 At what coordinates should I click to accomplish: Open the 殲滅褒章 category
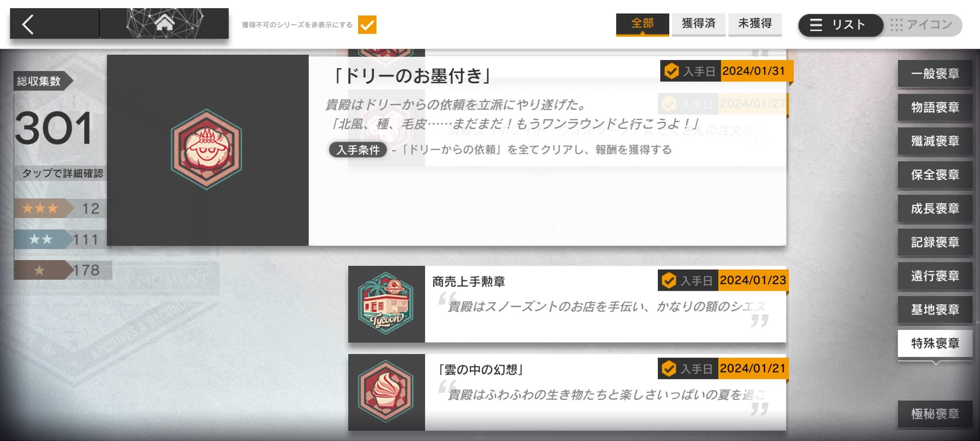pyautogui.click(x=935, y=141)
